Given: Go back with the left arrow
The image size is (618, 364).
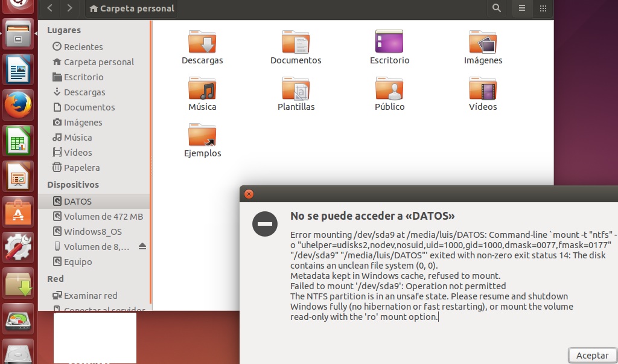Looking at the screenshot, I should (x=50, y=8).
